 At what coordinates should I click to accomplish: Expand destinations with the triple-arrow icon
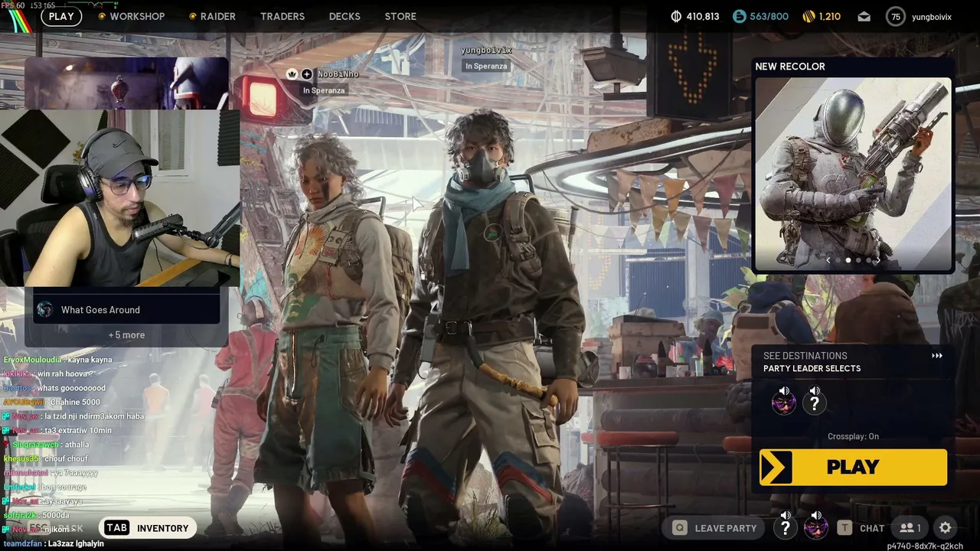[x=937, y=356]
